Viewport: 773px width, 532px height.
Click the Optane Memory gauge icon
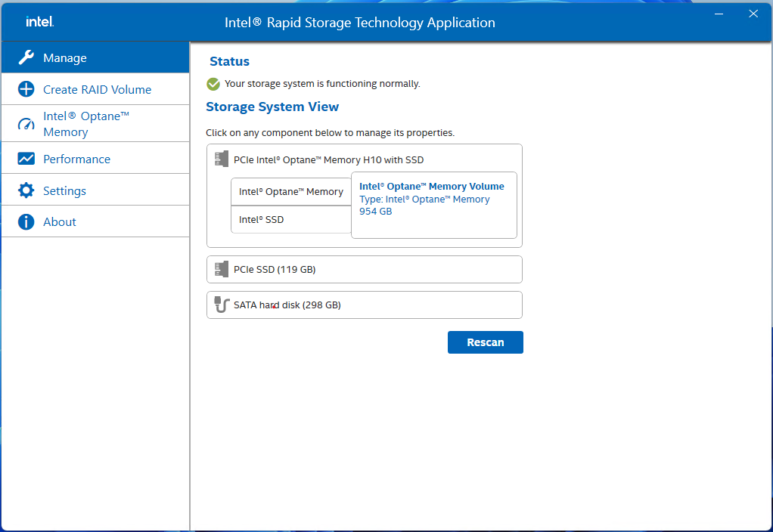click(26, 124)
